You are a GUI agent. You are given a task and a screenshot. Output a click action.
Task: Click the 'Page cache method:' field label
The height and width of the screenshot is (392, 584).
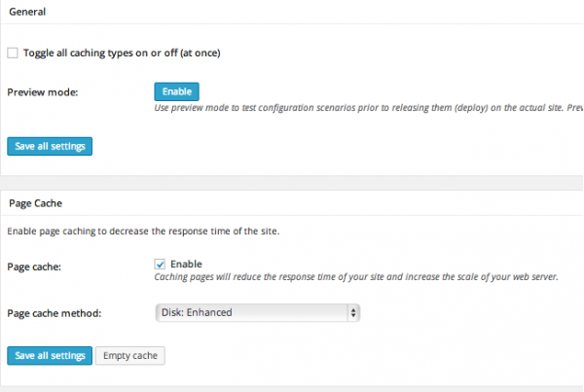click(x=55, y=312)
